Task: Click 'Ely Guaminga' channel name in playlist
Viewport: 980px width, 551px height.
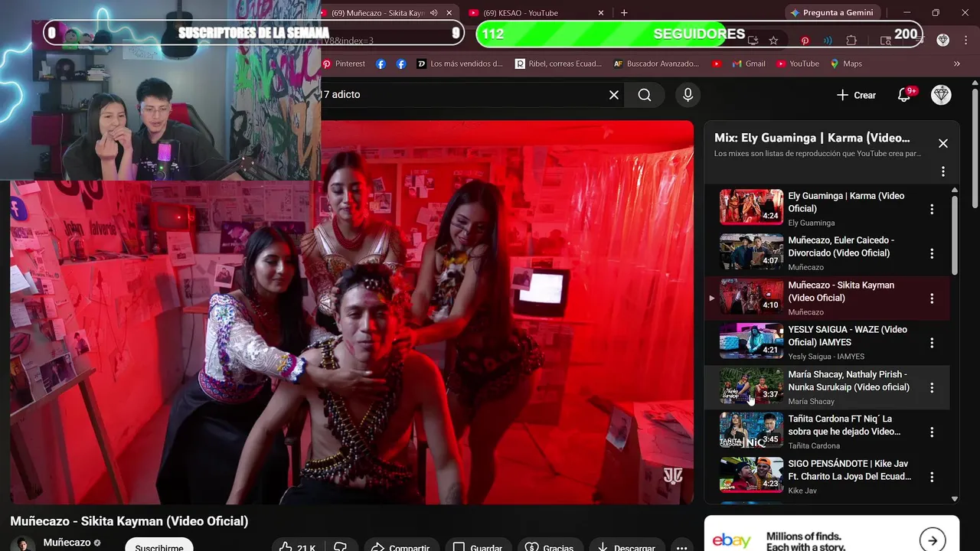Action: point(812,223)
